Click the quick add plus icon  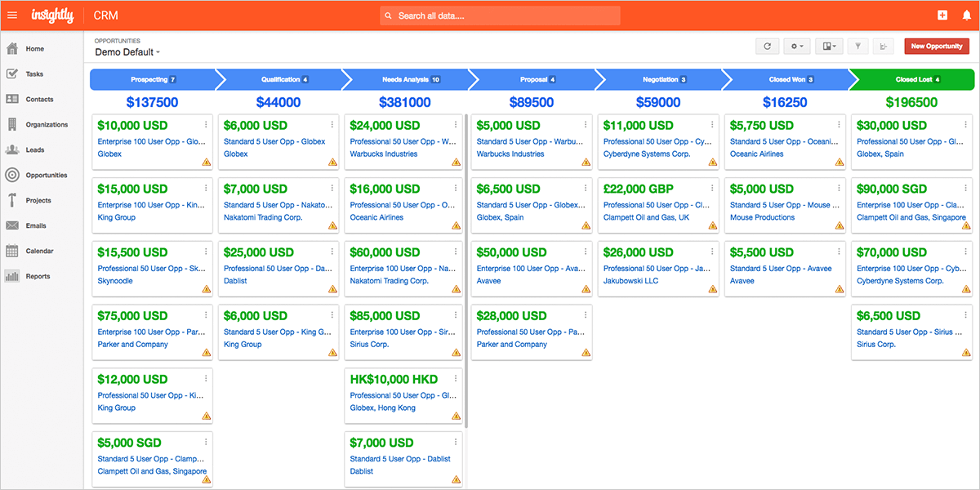942,16
